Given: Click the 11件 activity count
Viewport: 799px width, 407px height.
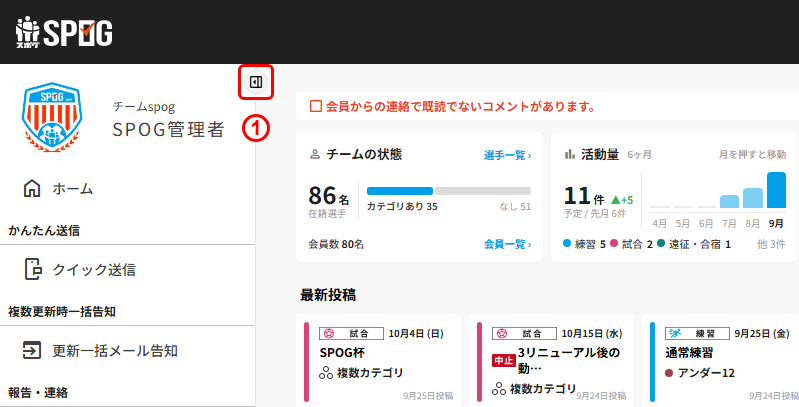Looking at the screenshot, I should click(584, 196).
